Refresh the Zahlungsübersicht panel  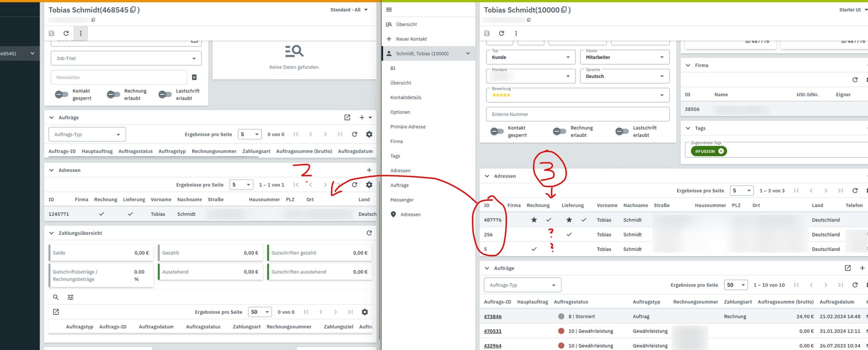[x=369, y=233]
